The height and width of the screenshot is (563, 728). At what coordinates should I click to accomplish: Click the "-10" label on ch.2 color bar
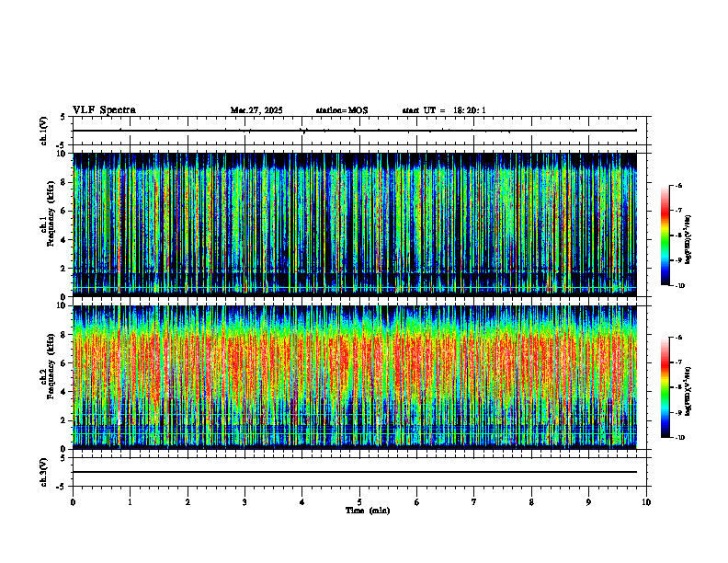679,438
